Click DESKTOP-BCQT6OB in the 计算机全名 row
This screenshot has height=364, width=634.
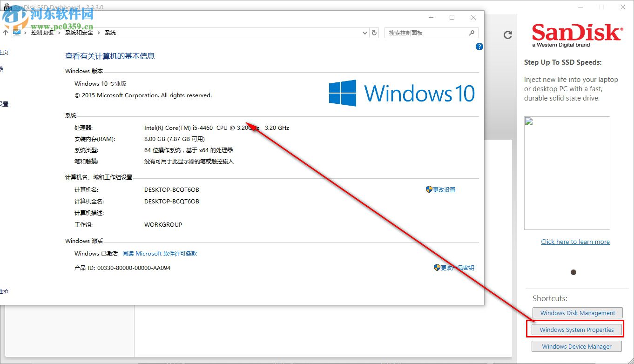pyautogui.click(x=172, y=202)
